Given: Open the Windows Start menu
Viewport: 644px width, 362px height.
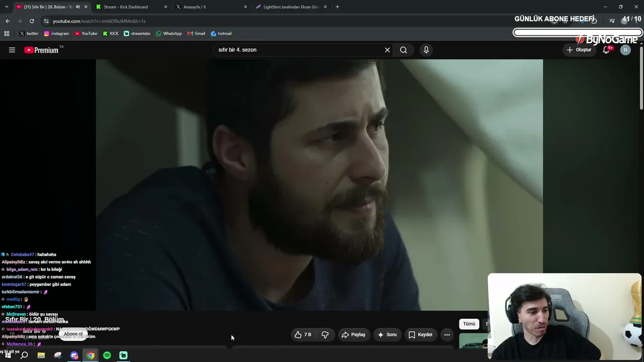Looking at the screenshot, I should [x=8, y=355].
